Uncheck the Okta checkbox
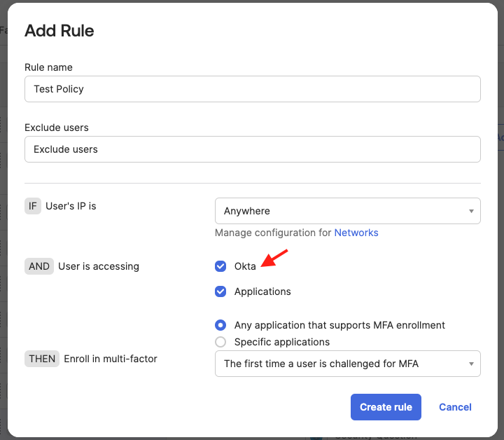The width and height of the screenshot is (504, 440). pos(220,266)
